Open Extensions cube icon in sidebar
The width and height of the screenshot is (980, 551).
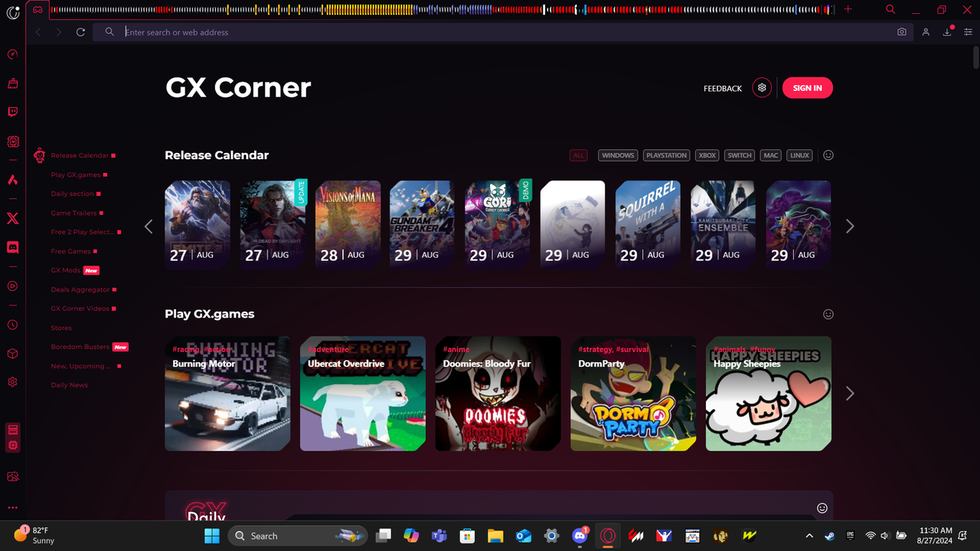coord(12,354)
